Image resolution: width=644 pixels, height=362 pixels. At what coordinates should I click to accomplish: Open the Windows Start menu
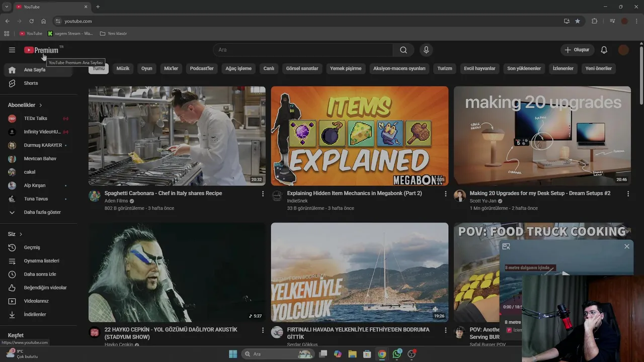click(x=233, y=354)
